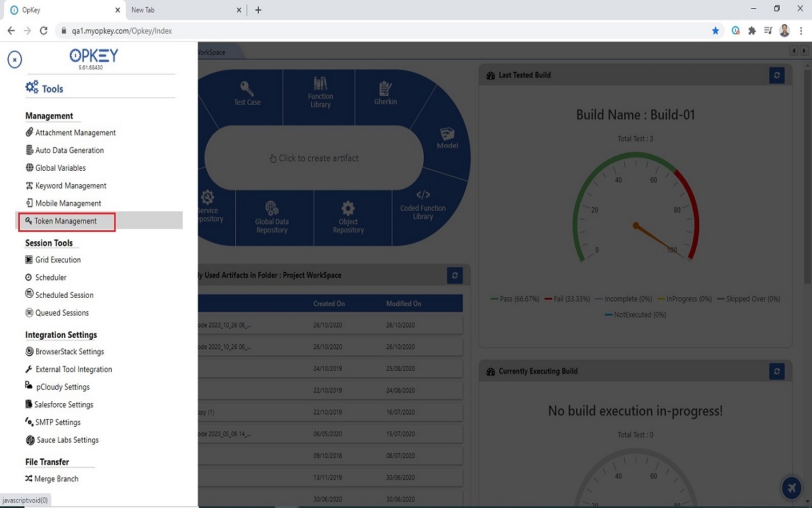Collapse the left Tools sidebar
Viewport: 812px width, 508px height.
click(14, 59)
